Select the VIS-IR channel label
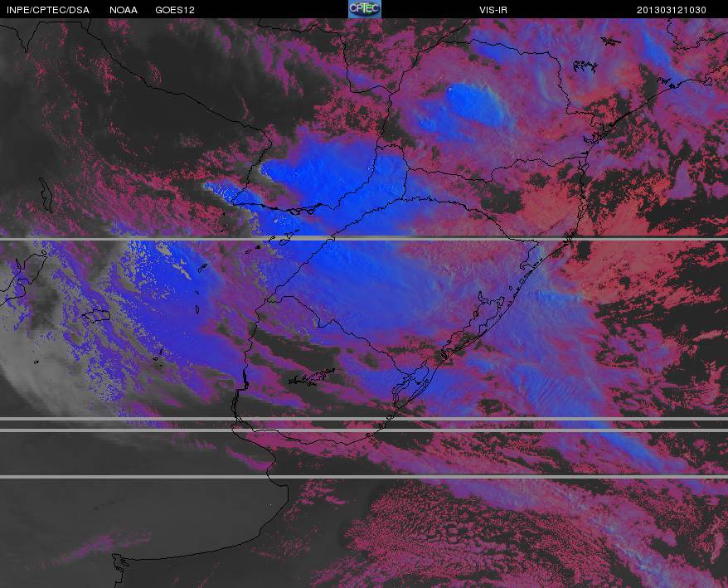The width and height of the screenshot is (728, 588). tap(493, 10)
